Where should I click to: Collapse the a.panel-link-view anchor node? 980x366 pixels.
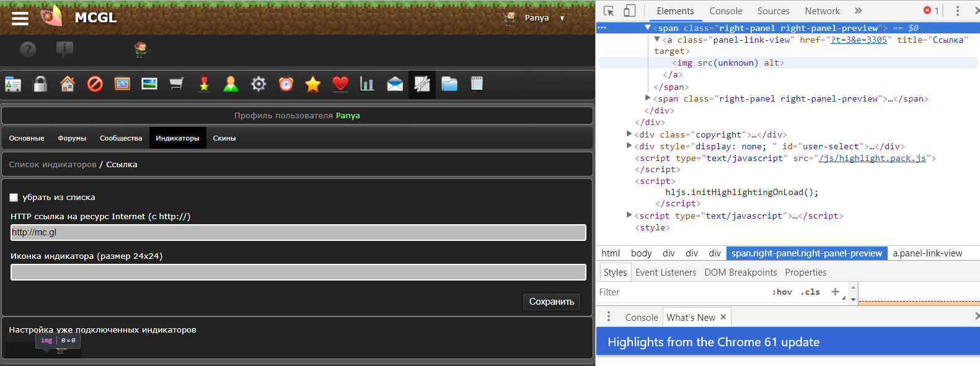(x=657, y=40)
